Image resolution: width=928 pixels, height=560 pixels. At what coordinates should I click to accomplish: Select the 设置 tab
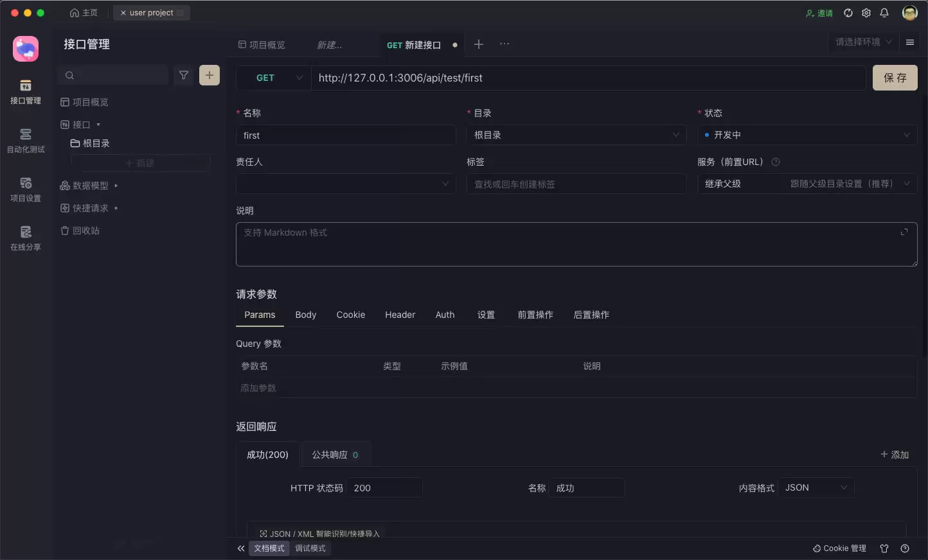(486, 315)
